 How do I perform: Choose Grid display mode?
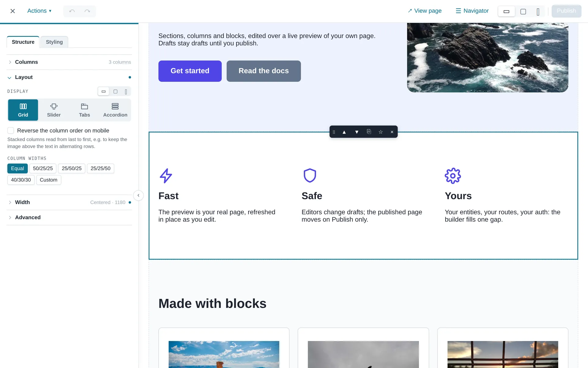tap(23, 110)
